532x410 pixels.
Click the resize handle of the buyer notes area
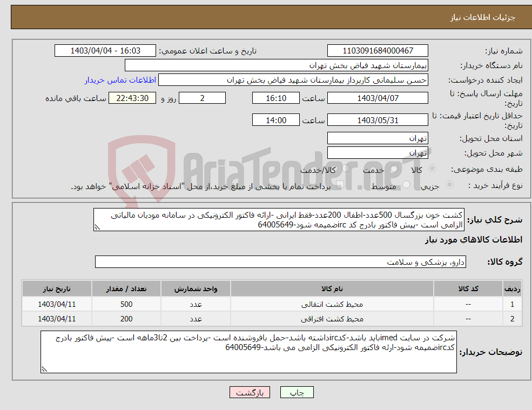pos(44,369)
